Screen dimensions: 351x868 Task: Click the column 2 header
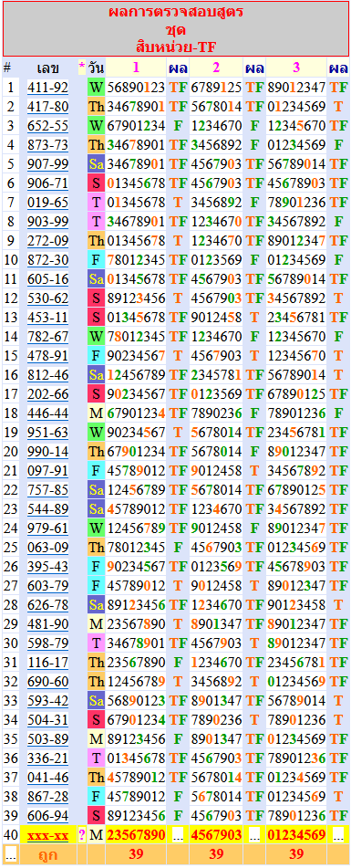216,68
